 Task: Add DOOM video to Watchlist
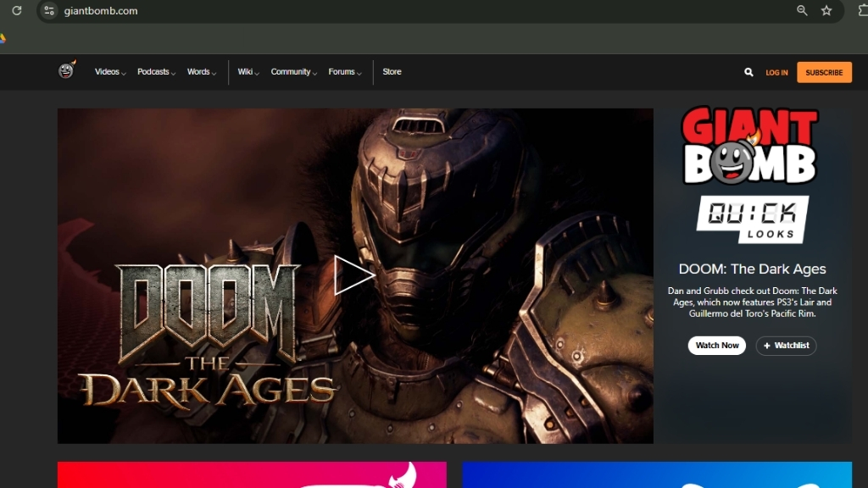(x=786, y=346)
